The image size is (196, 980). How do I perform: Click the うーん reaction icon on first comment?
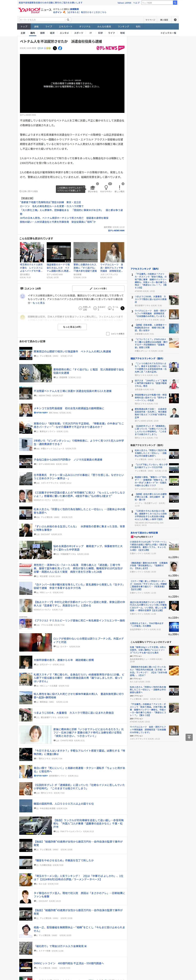coord(110,308)
